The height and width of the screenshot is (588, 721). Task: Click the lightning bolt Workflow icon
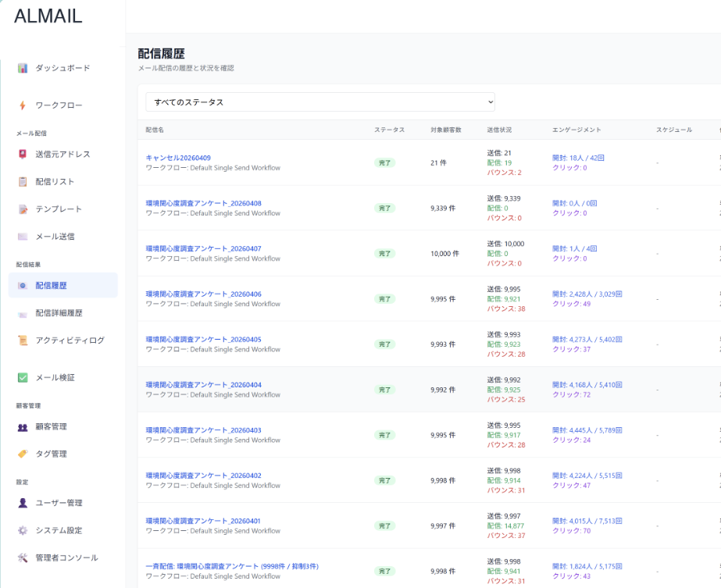pyautogui.click(x=23, y=105)
